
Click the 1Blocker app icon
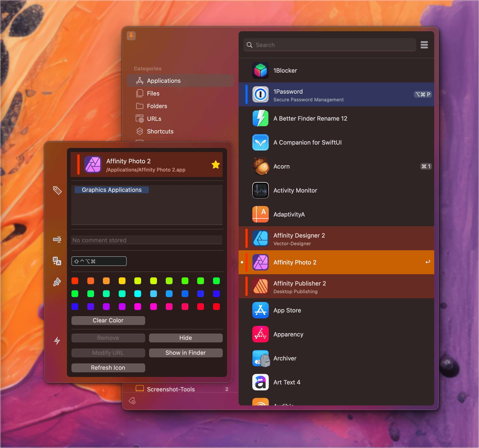(x=261, y=70)
